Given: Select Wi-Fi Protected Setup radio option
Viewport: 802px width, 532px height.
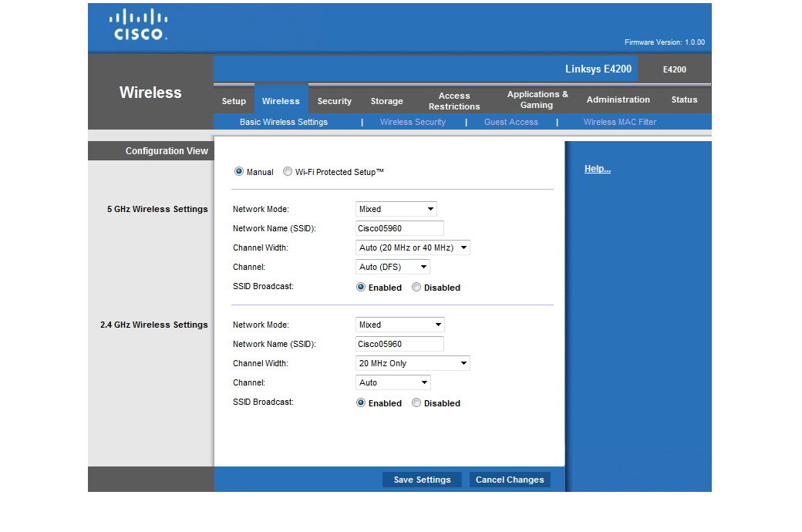Looking at the screenshot, I should [288, 172].
